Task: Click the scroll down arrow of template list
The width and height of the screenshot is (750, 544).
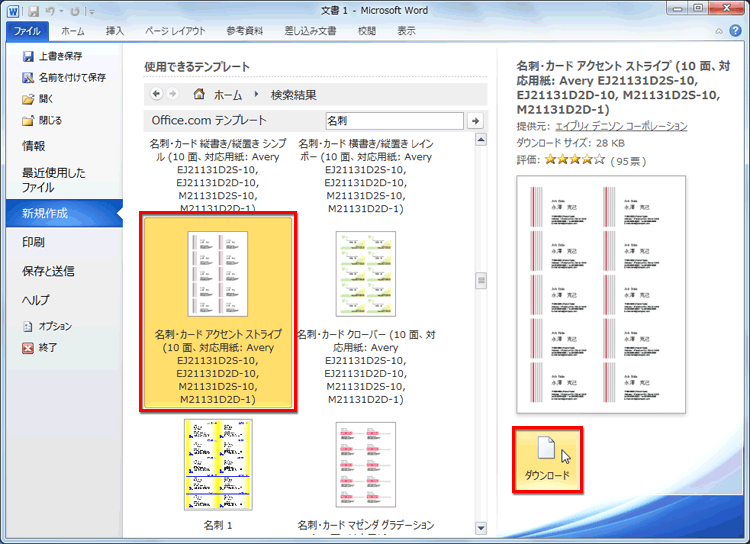Action: (481, 528)
